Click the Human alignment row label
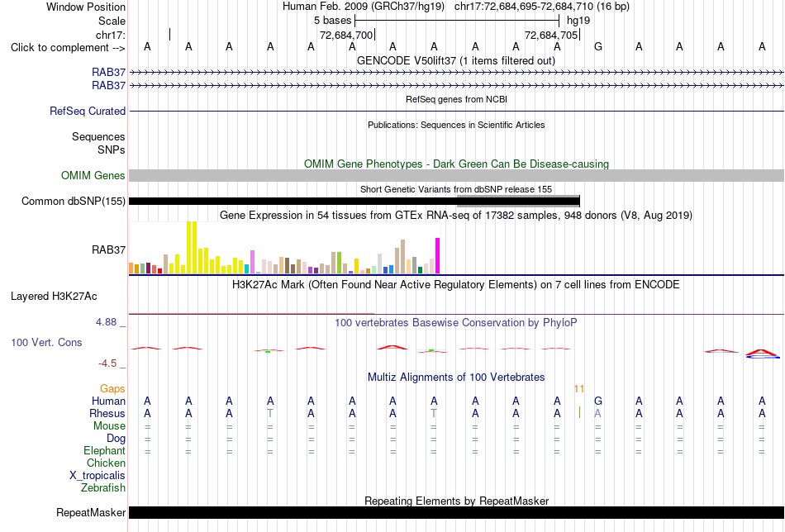The height and width of the screenshot is (532, 785). [x=108, y=401]
